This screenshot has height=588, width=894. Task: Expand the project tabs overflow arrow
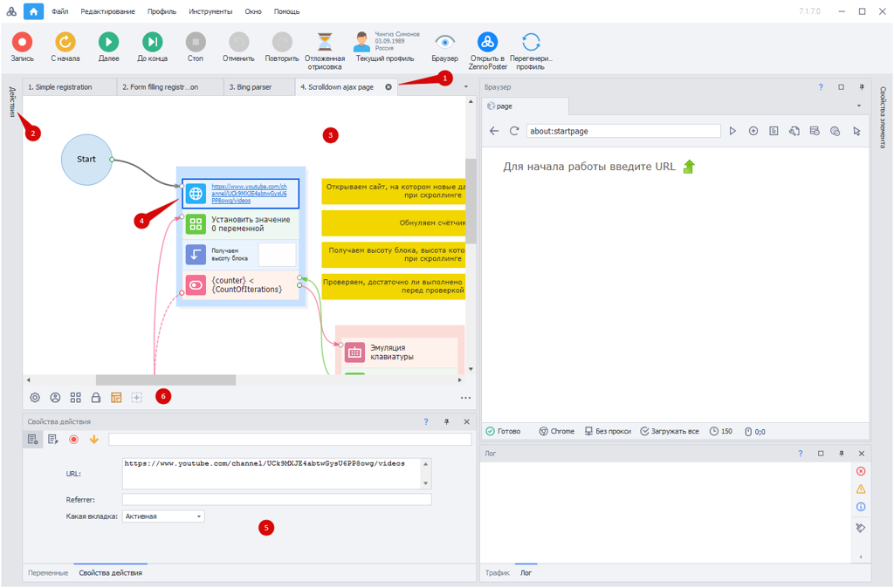coord(465,87)
